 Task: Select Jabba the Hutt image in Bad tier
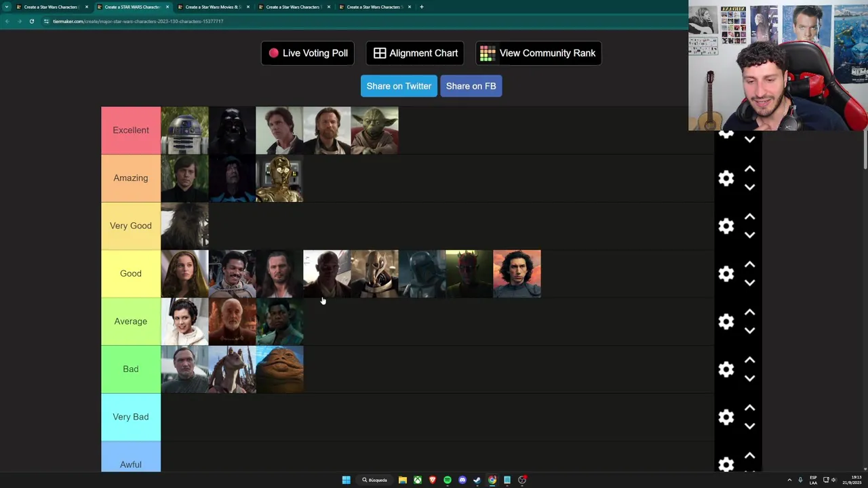(x=279, y=369)
